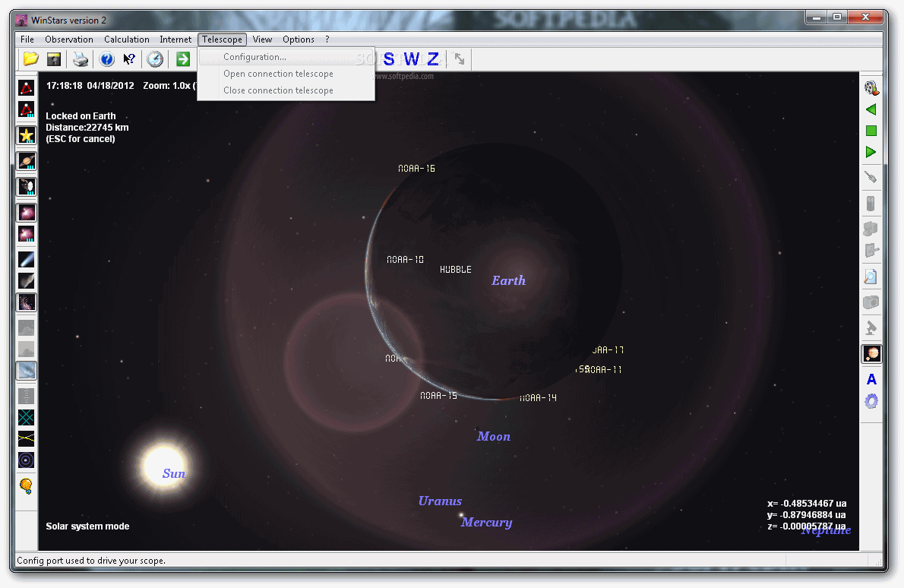Select Close connection telescope entry

pos(286,90)
